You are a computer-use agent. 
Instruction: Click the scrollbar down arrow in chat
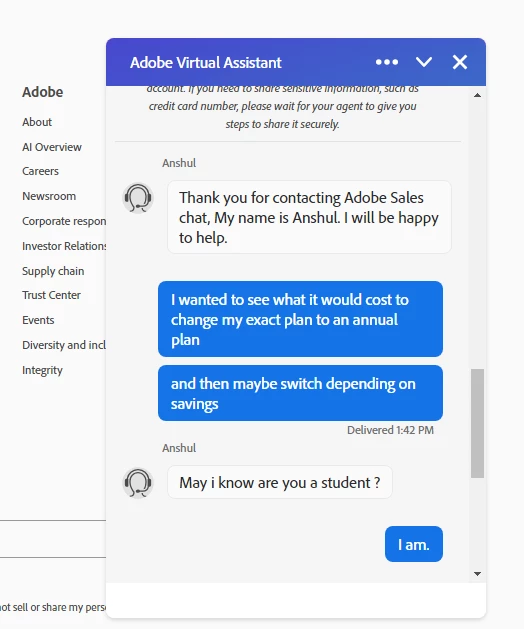[x=477, y=574]
